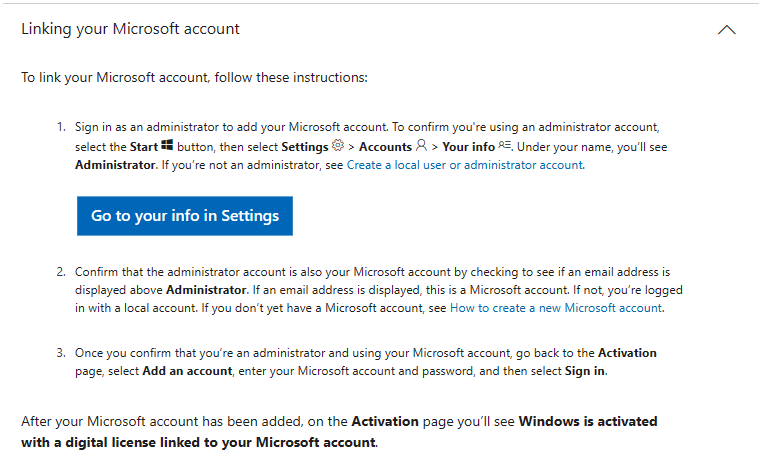The width and height of the screenshot is (764, 472).
Task: Click the 'Linking your Microsoft account' section header
Action: coord(131,29)
